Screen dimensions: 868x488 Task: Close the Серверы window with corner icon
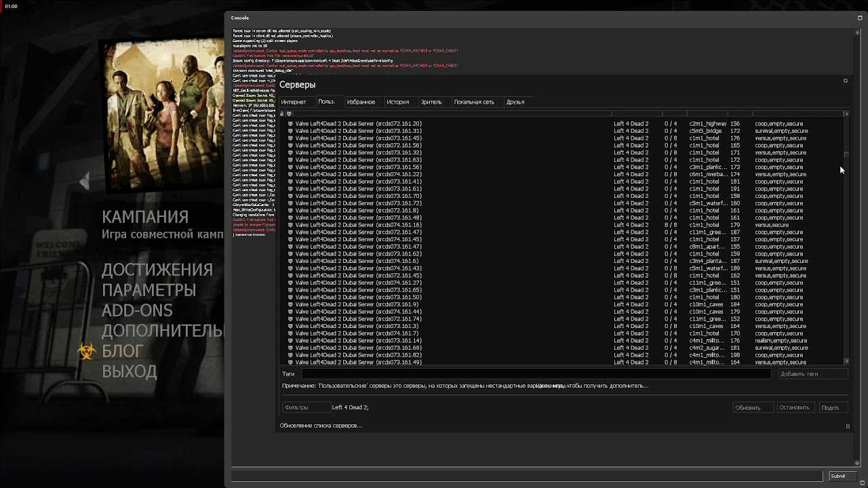(846, 81)
